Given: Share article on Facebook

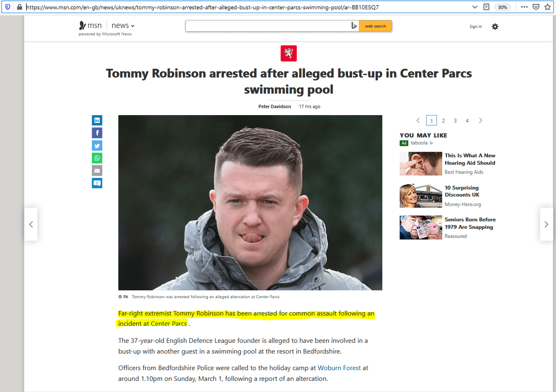Looking at the screenshot, I should pyautogui.click(x=97, y=133).
